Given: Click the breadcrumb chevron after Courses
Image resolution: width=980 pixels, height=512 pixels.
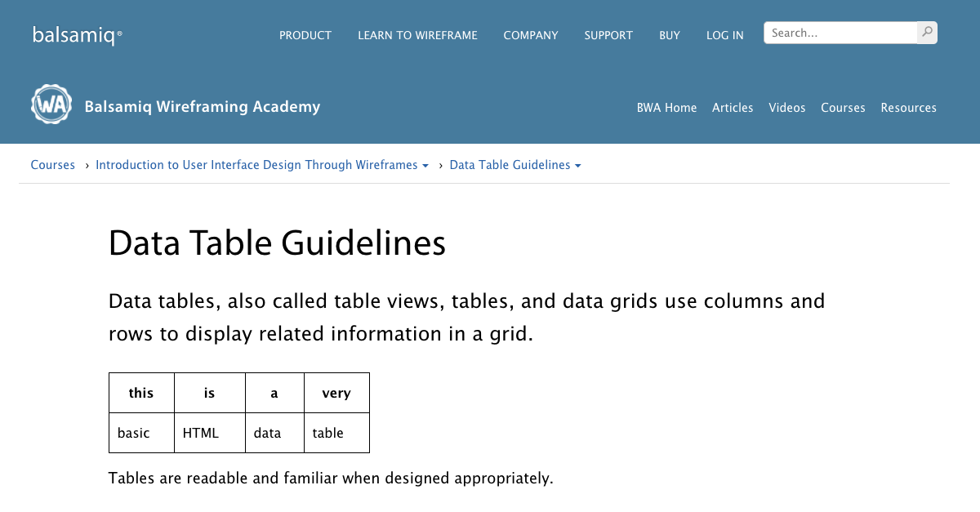Looking at the screenshot, I should pos(86,165).
